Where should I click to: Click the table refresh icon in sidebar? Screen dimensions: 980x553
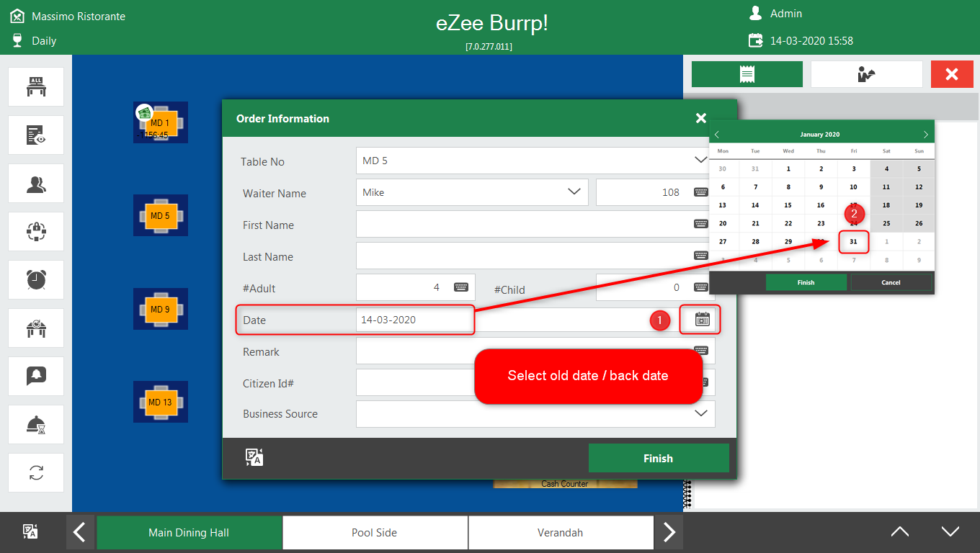36,328
